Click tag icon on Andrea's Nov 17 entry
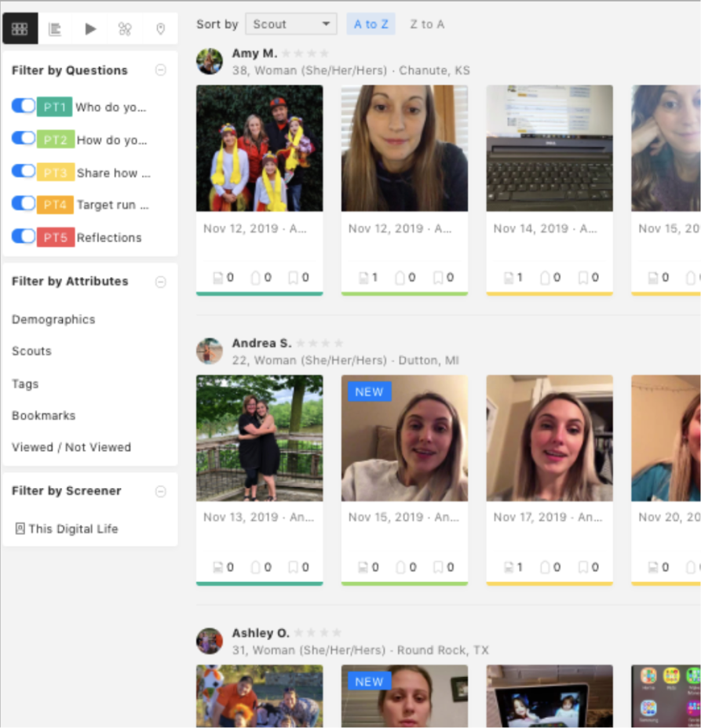This screenshot has width=701, height=728. point(545,567)
